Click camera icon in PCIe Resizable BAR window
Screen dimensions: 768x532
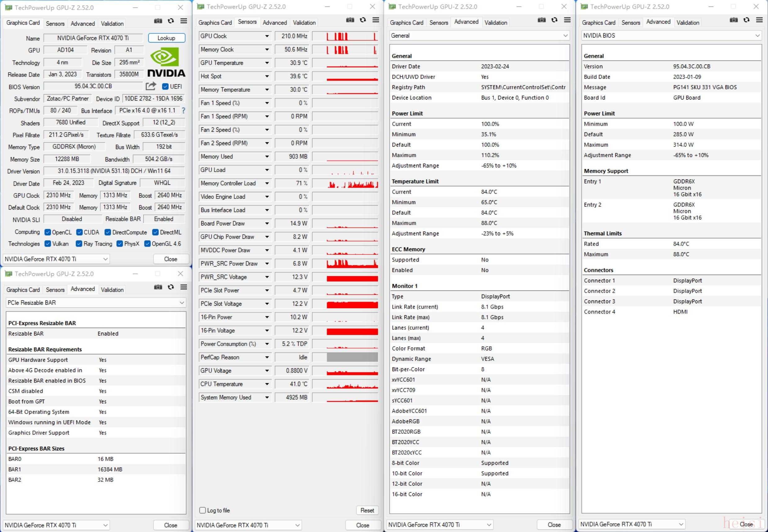point(158,287)
